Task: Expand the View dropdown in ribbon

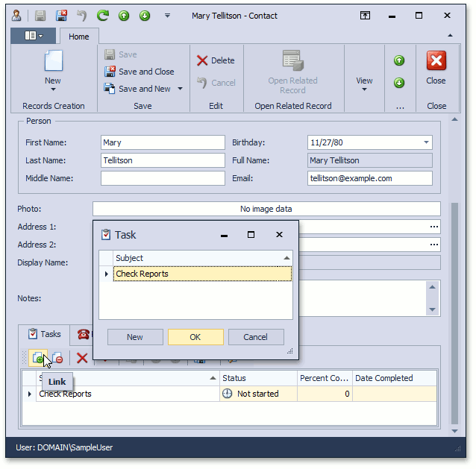Action: (x=364, y=84)
